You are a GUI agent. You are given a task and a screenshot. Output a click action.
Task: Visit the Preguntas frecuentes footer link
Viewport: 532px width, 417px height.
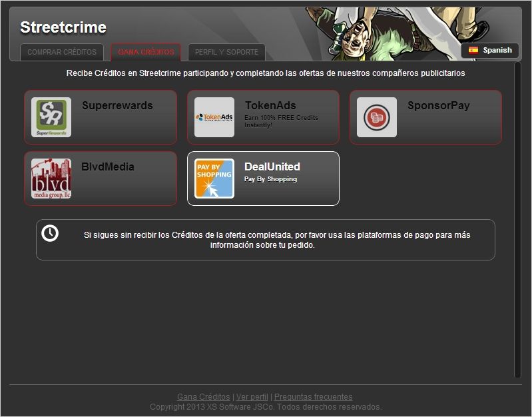313,396
